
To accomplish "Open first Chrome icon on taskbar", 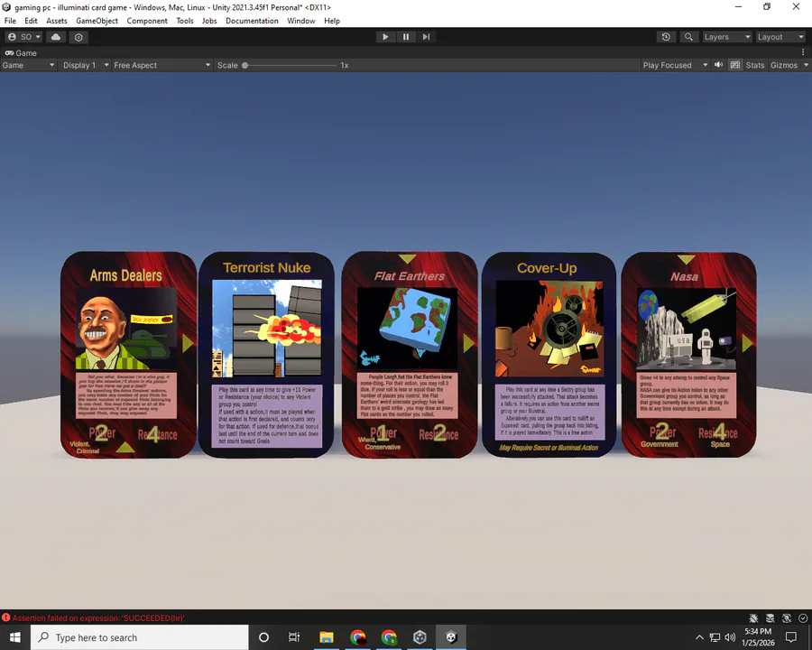I will coord(357,637).
